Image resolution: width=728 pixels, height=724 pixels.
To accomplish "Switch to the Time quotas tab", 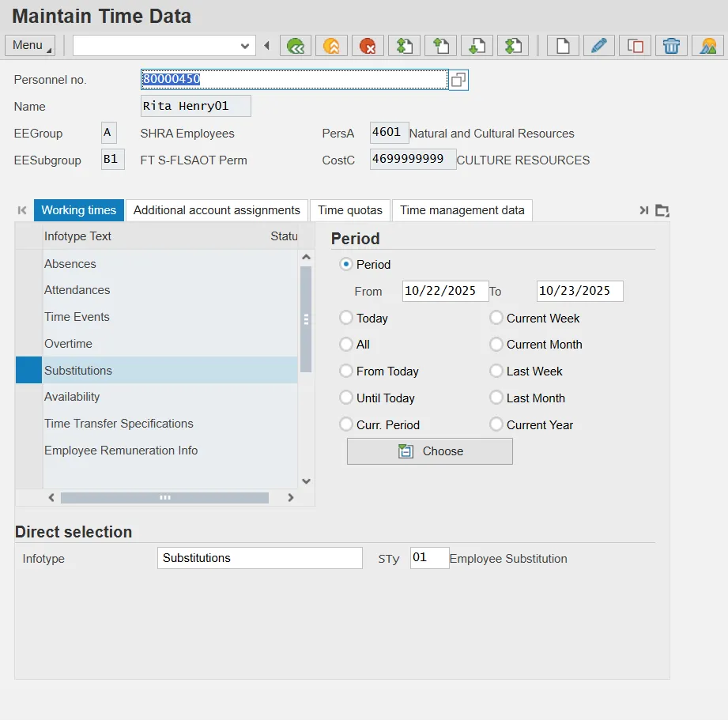I will (350, 210).
